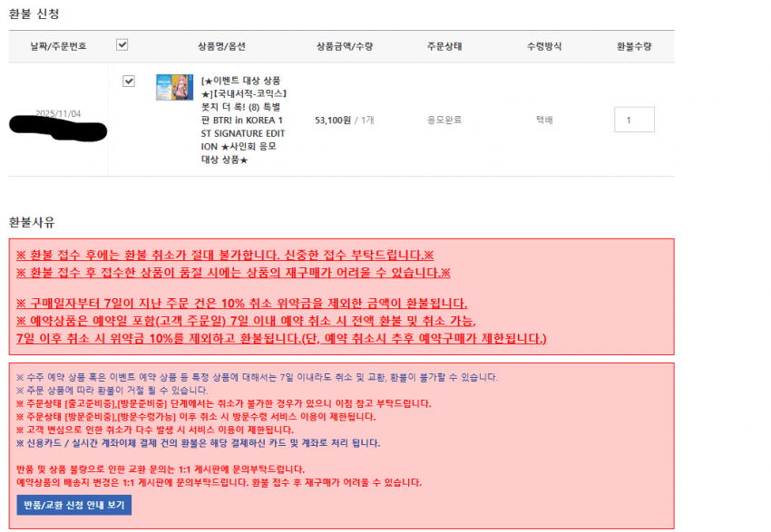Uncheck the BTR! product row checkbox
The height and width of the screenshot is (532, 771).
click(x=129, y=82)
